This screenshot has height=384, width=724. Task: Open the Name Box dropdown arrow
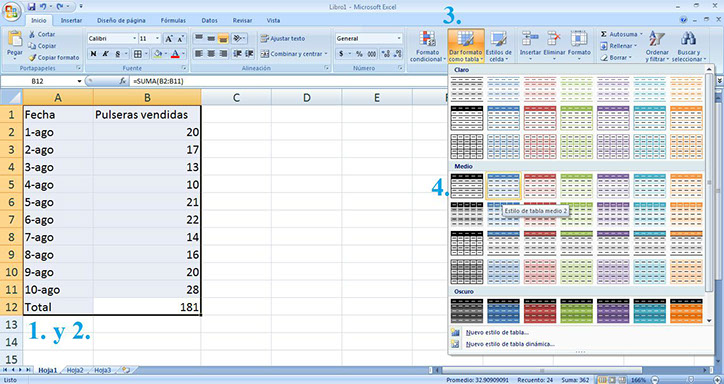(x=79, y=81)
